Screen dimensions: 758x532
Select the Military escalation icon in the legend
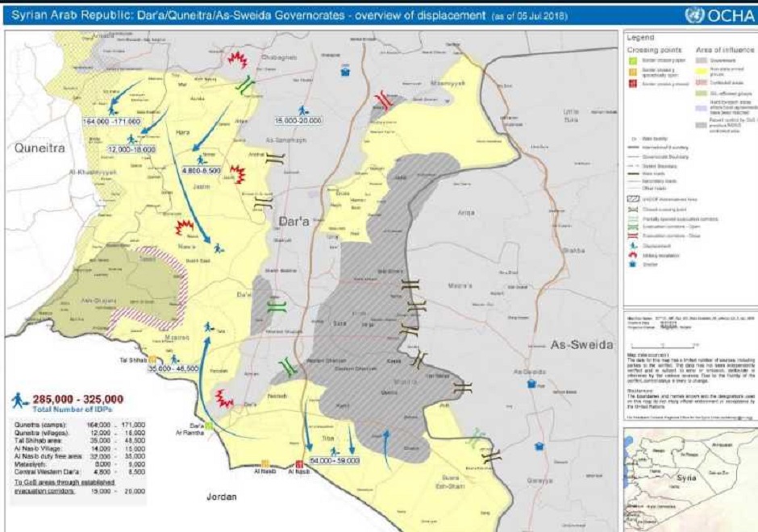pos(635,255)
